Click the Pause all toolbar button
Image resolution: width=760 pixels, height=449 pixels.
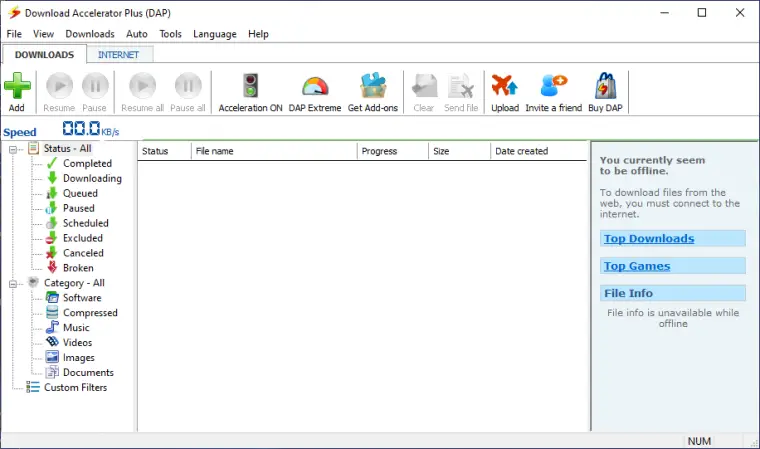click(188, 92)
